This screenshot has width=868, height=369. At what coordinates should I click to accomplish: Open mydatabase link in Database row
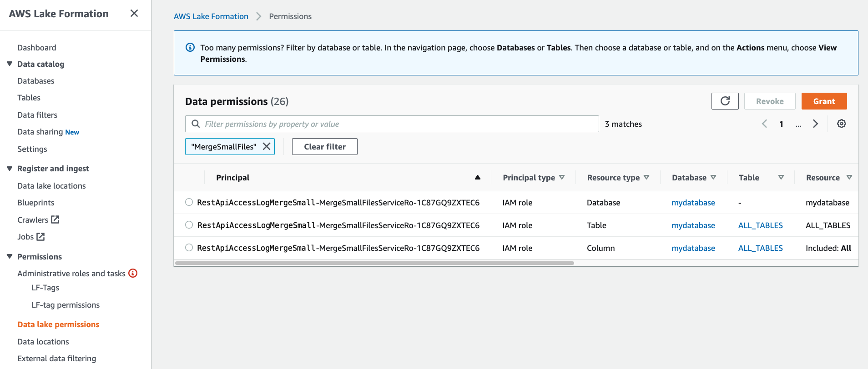(x=693, y=202)
